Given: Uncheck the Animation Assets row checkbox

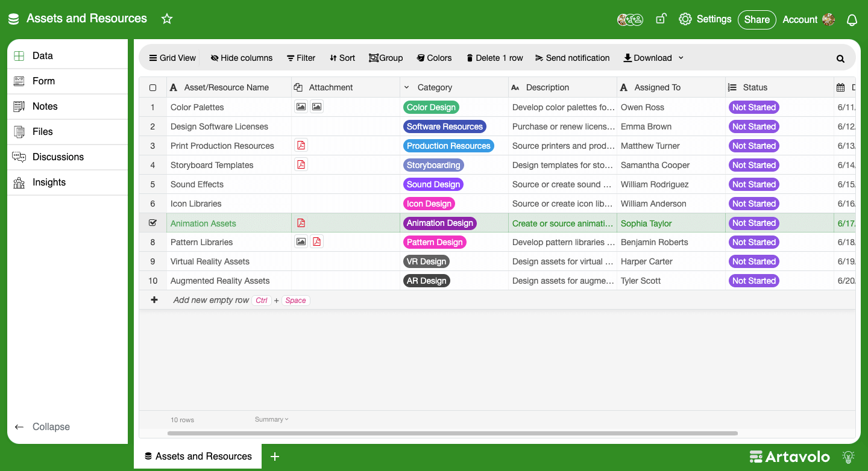Looking at the screenshot, I should coord(153,223).
